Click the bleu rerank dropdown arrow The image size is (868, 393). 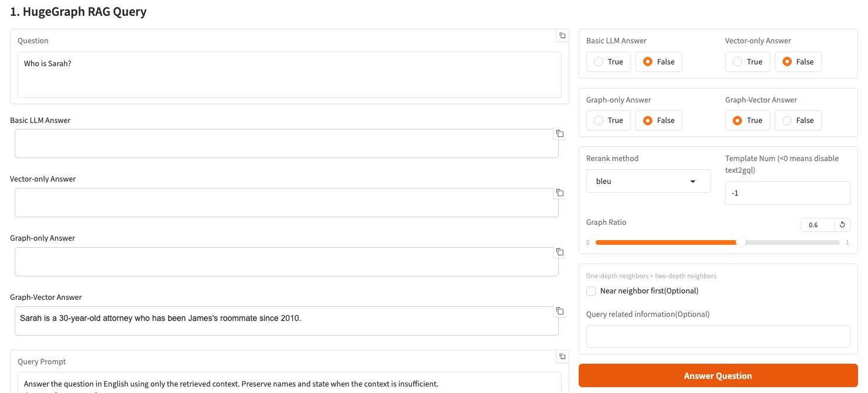click(x=693, y=182)
